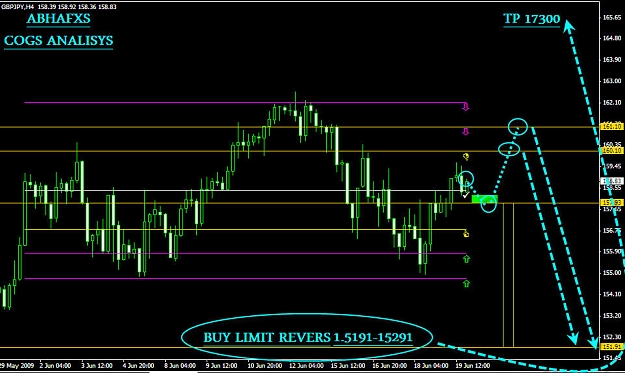Click the 2 Jun 04:00 time label
This screenshot has width=625, height=373.
[56, 365]
